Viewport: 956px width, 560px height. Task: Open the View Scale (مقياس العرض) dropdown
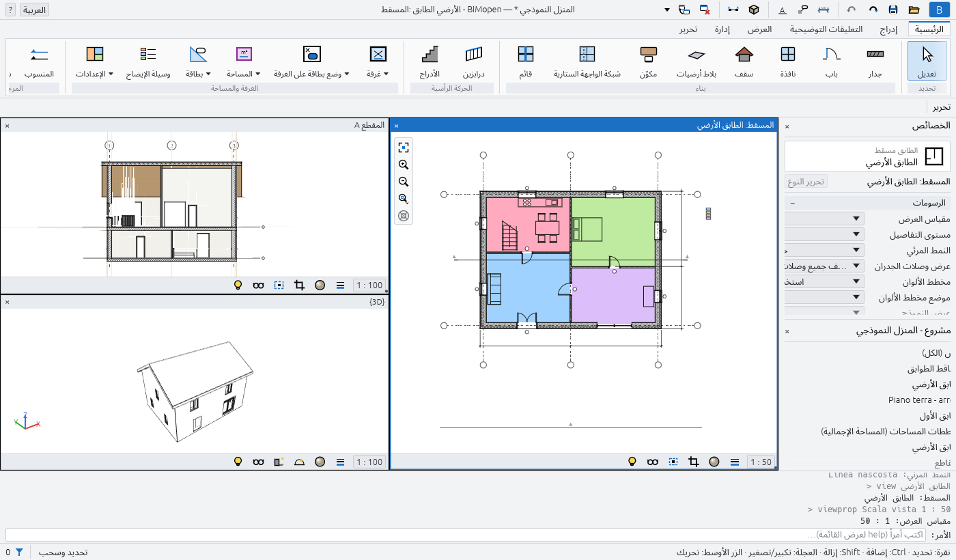[824, 219]
